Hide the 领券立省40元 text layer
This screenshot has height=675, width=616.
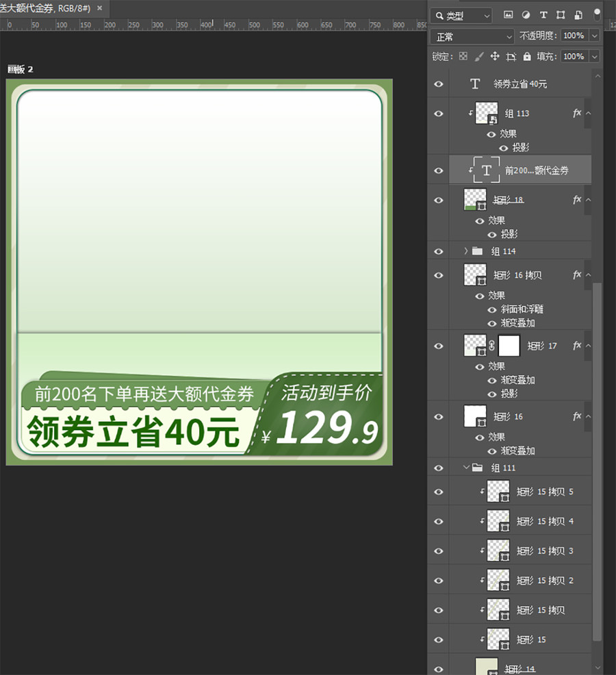[x=439, y=84]
